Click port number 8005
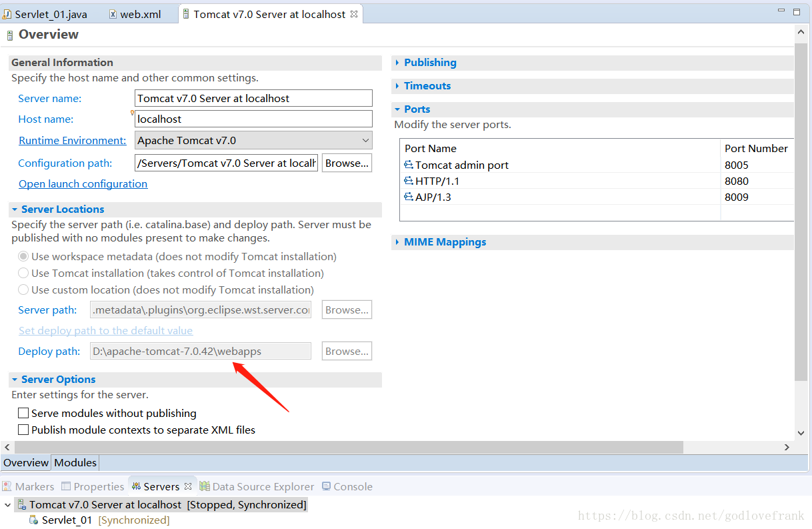Image resolution: width=812 pixels, height=529 pixels. point(737,165)
